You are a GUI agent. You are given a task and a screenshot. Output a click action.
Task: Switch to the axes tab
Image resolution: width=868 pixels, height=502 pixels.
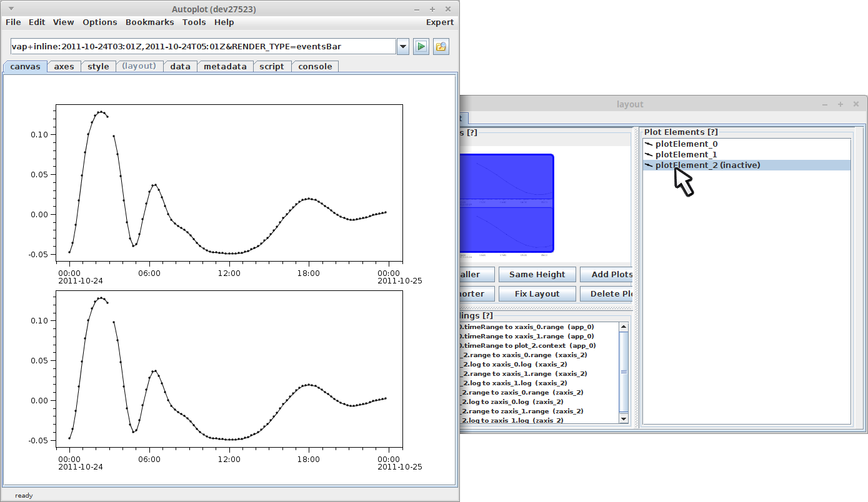pos(64,66)
